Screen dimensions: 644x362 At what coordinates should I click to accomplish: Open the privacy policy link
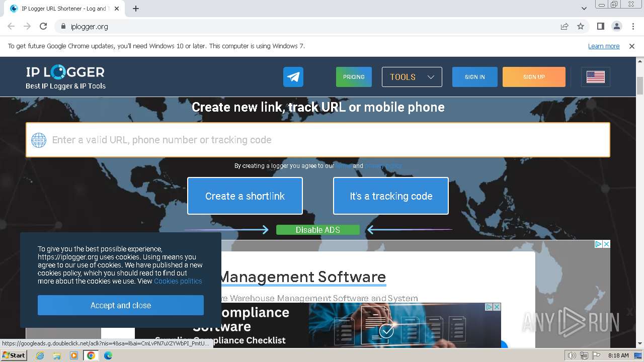[x=383, y=166]
